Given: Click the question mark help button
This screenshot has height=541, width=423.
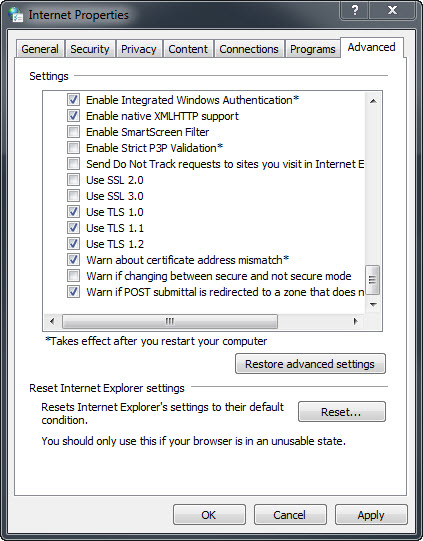Looking at the screenshot, I should (355, 10).
